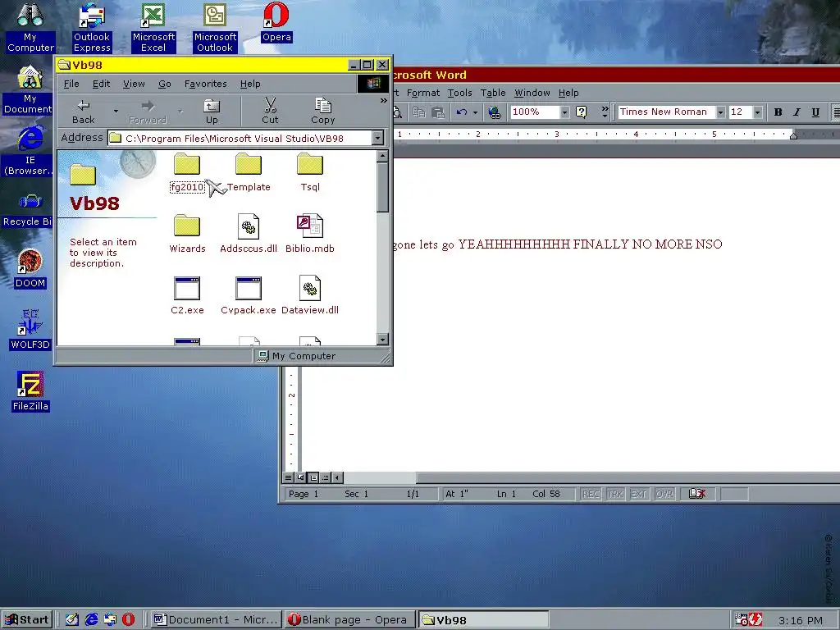Select the C2.exe file
This screenshot has height=630, width=840.
187,295
